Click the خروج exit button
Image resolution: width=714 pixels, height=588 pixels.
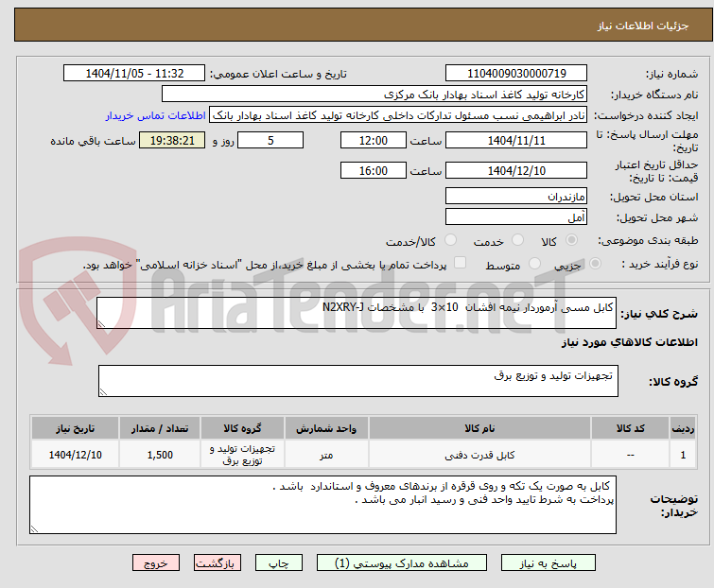coord(156,563)
